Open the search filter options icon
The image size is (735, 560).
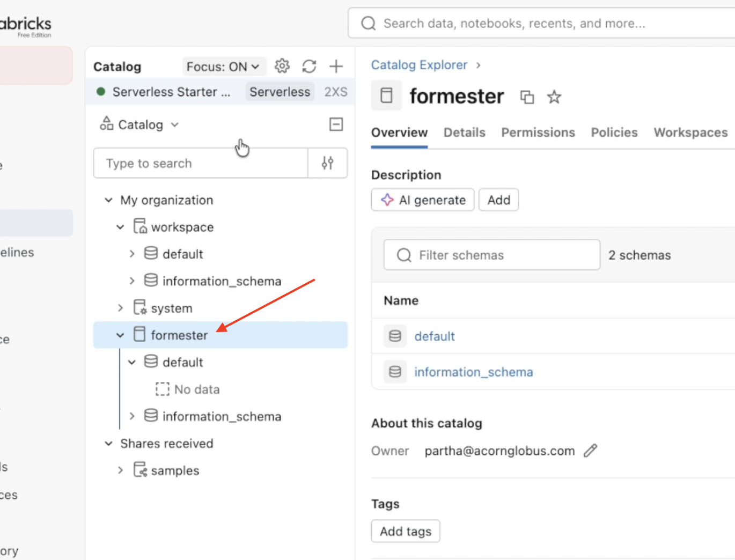coord(328,163)
